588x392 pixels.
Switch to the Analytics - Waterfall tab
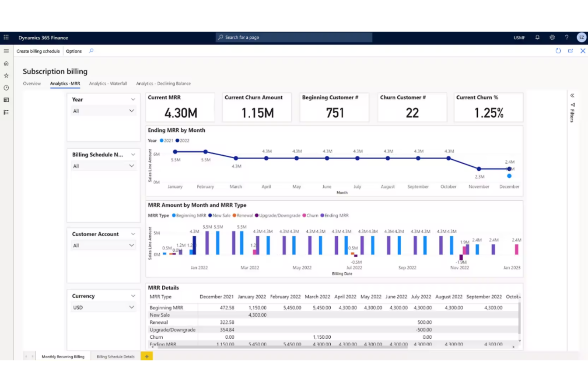[x=108, y=83]
